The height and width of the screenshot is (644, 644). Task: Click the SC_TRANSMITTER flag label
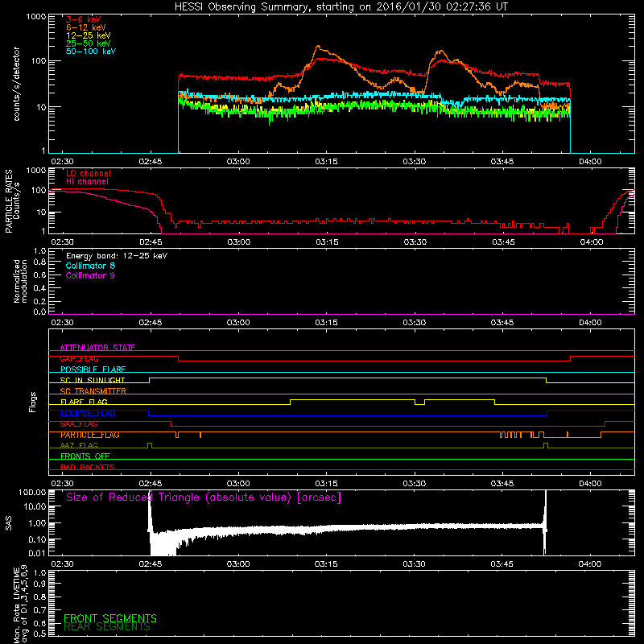click(x=93, y=391)
